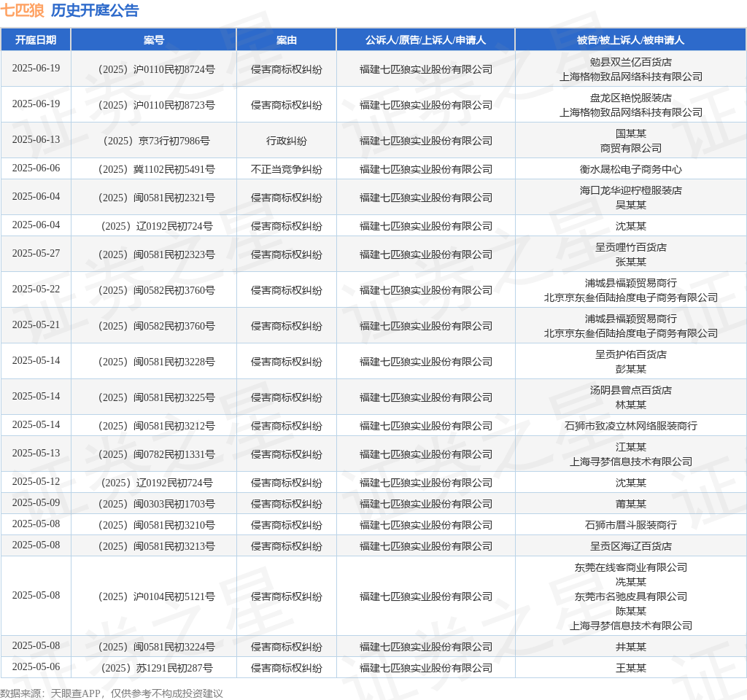The height and width of the screenshot is (700, 747).
Task: Click defendant 王某某
Action: click(x=631, y=668)
